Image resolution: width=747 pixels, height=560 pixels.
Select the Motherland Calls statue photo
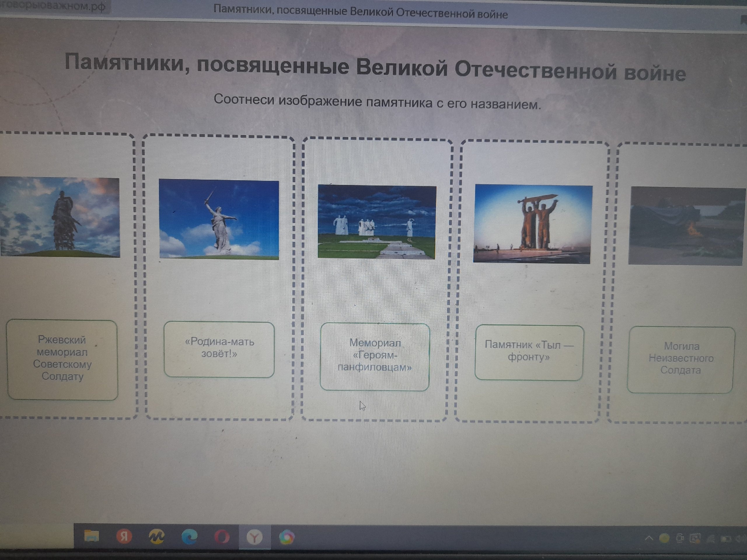(x=219, y=219)
